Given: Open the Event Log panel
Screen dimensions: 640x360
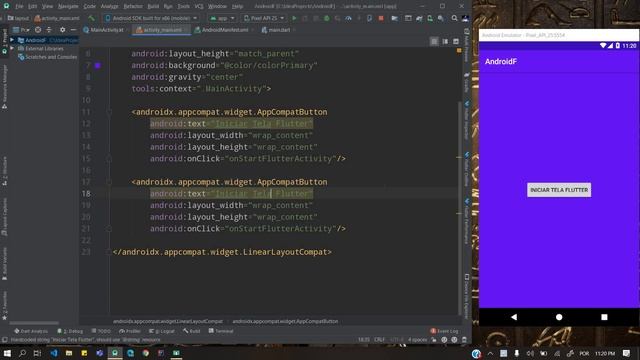Looking at the screenshot, I should tap(444, 331).
